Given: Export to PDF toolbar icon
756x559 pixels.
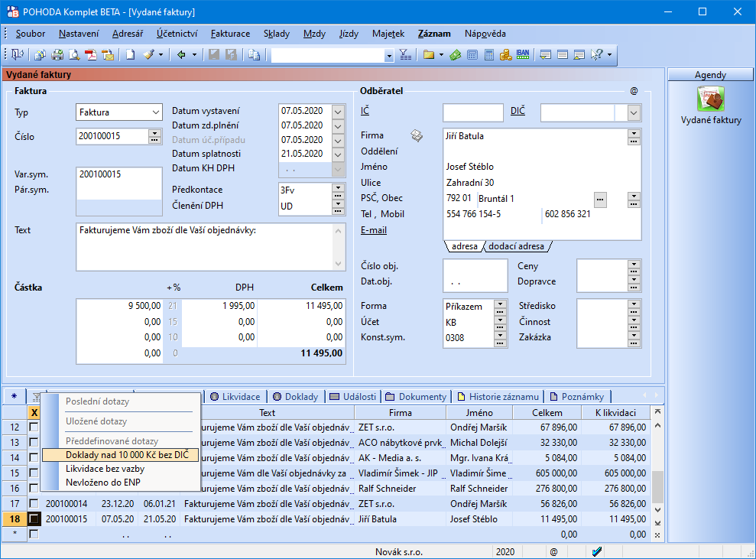Looking at the screenshot, I should [x=91, y=55].
